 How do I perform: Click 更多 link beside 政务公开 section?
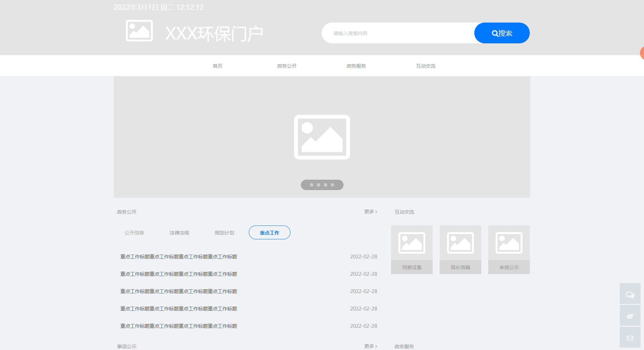coord(371,212)
